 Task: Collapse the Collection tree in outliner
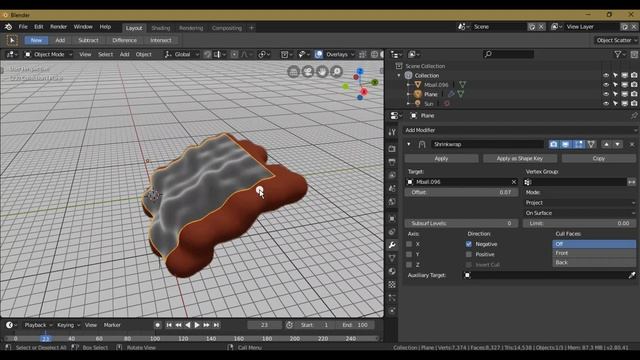tap(399, 76)
